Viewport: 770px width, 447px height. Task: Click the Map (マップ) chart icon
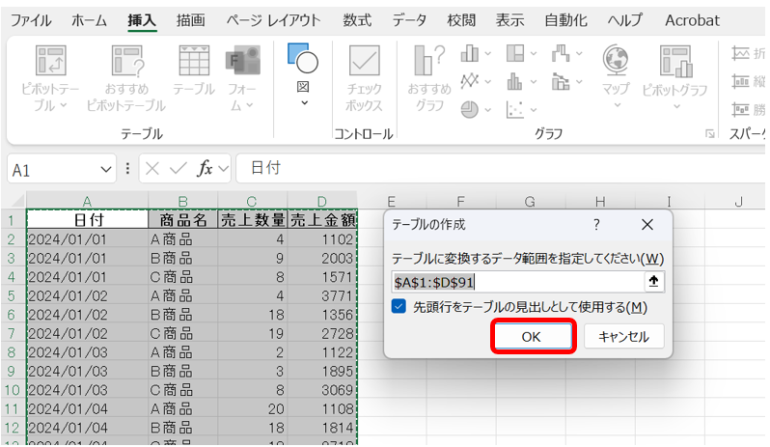click(616, 60)
